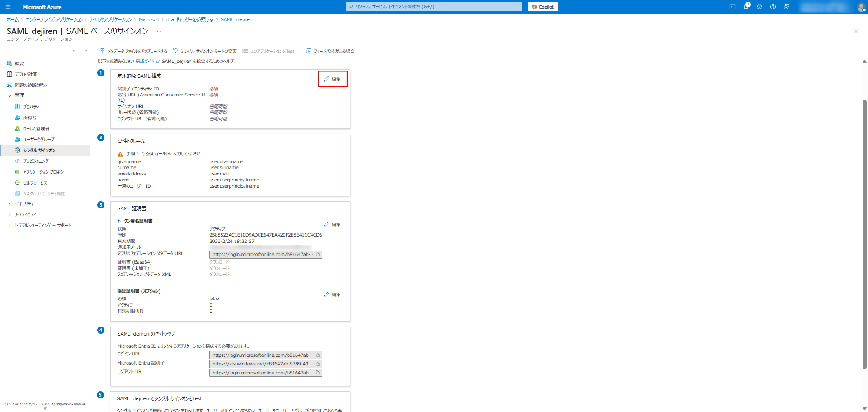Download the 証明書 (未加工)
Image resolution: width=868 pixels, height=412 pixels.
(219, 268)
